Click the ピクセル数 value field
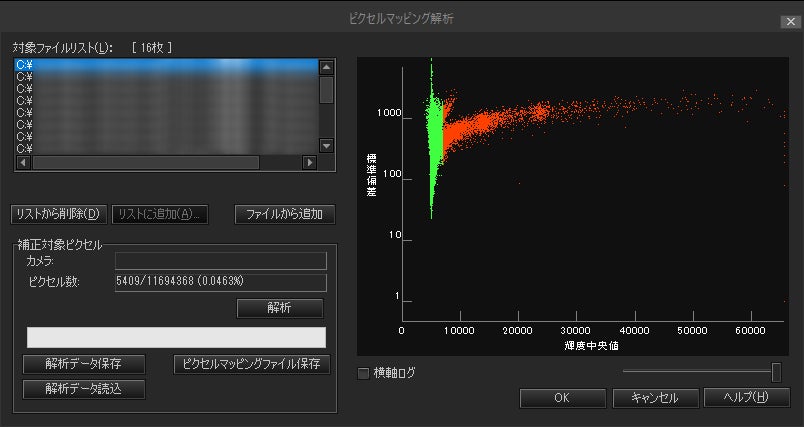 tap(220, 282)
